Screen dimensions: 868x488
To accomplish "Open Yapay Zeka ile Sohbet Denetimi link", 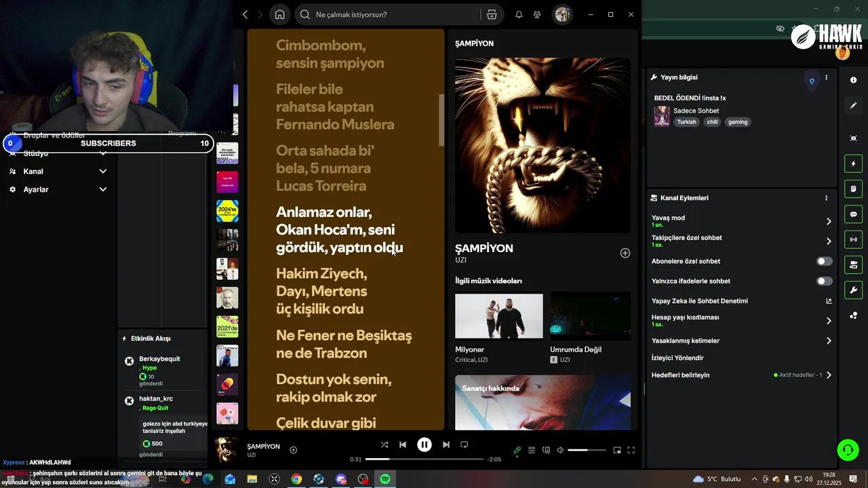I will [741, 301].
